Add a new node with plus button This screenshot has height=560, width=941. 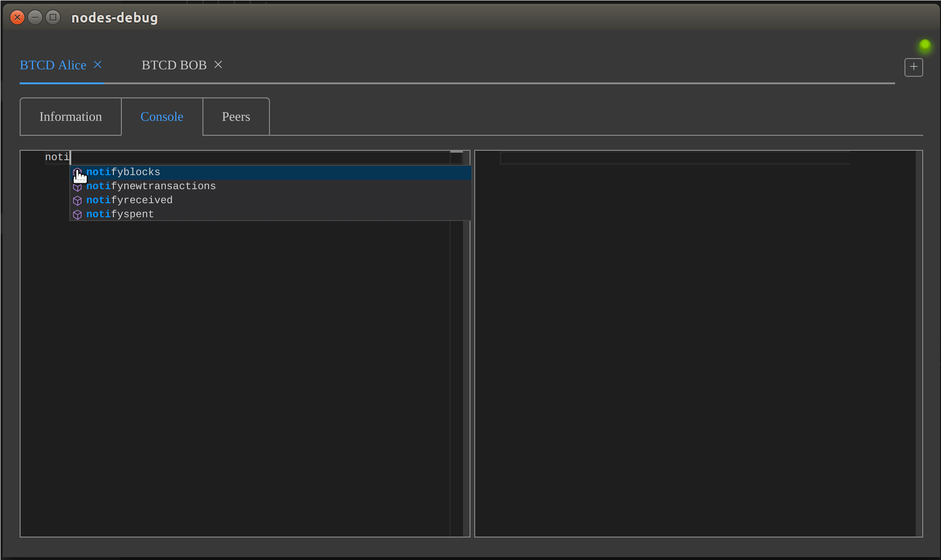913,67
